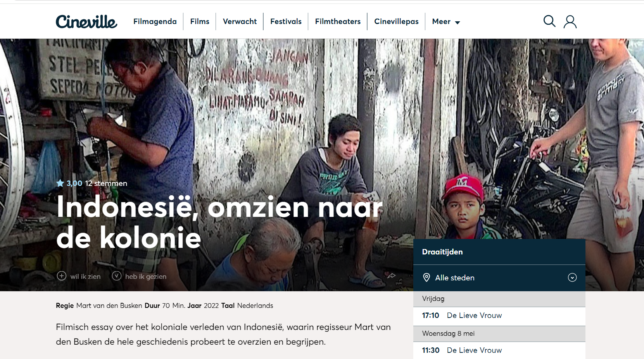
Task: Open the Filmagenda menu item
Action: click(155, 22)
